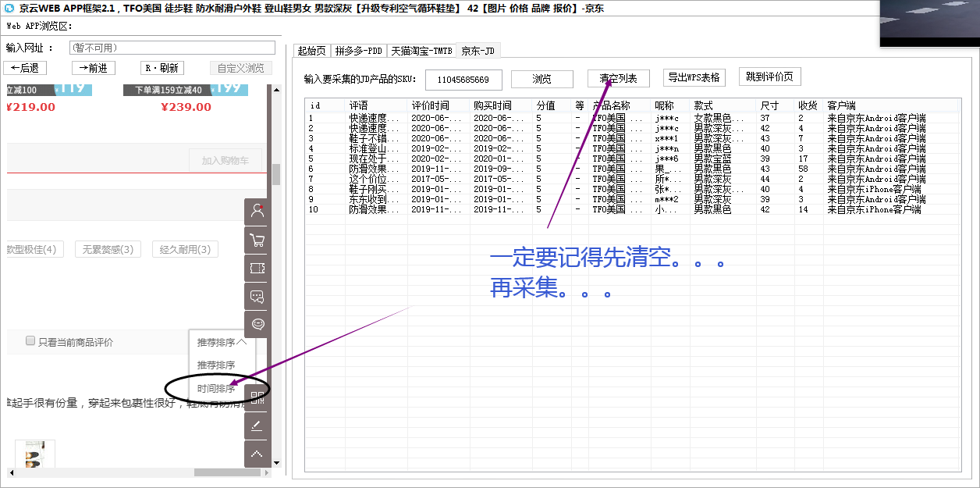Open the customer service face icon
Viewport: 980px width, 488px height.
pos(257,324)
